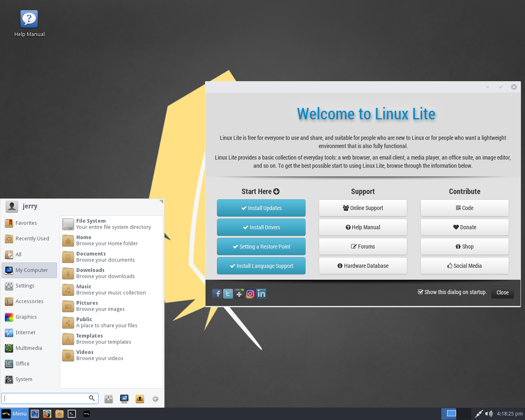Click the log out icon in menu

coord(155,399)
